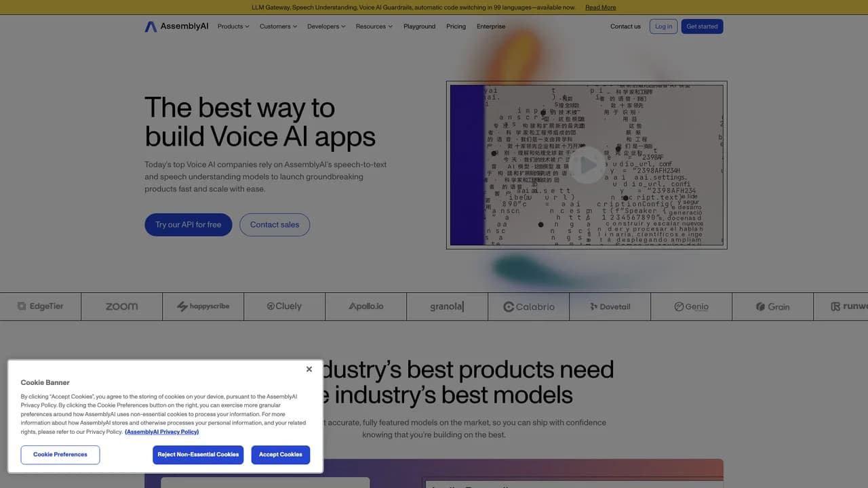This screenshot has height=488, width=868.
Task: Click the Dovetail customer logo
Action: [x=610, y=306]
